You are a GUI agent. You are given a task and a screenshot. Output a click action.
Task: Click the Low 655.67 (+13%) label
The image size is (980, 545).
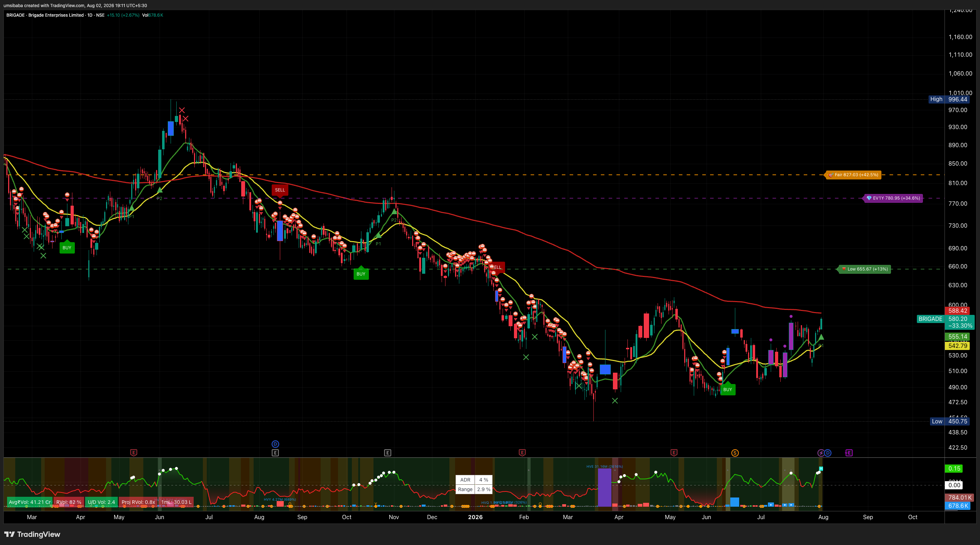[865, 269]
